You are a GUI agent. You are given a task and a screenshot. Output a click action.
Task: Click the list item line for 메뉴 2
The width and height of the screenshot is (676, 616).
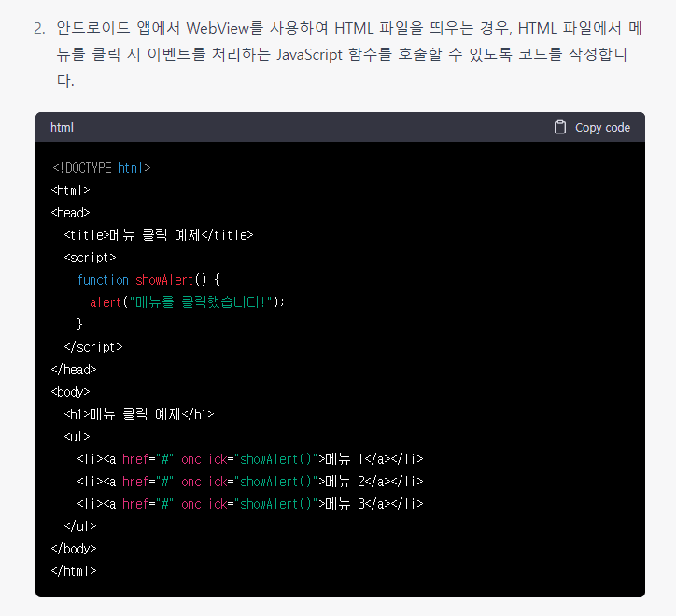tap(250, 482)
